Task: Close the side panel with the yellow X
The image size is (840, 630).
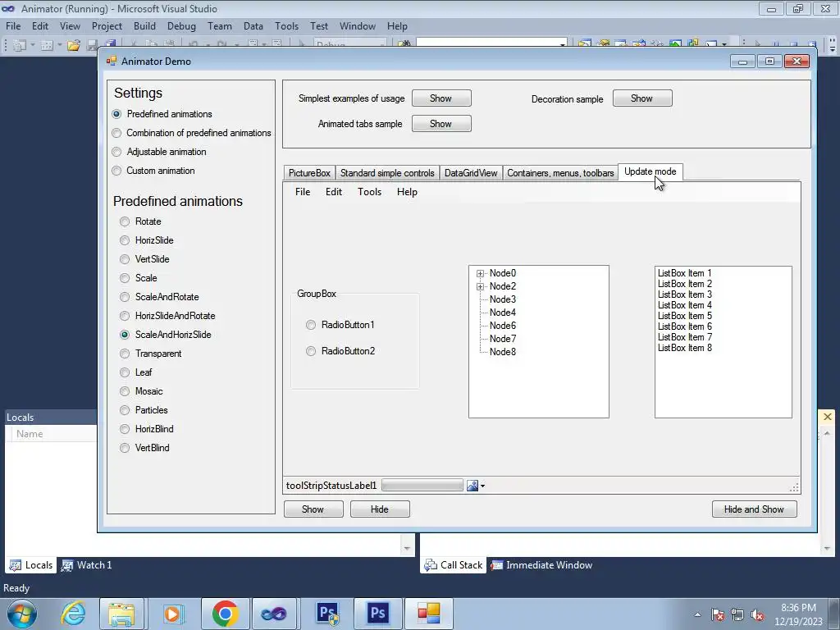Action: [x=827, y=417]
